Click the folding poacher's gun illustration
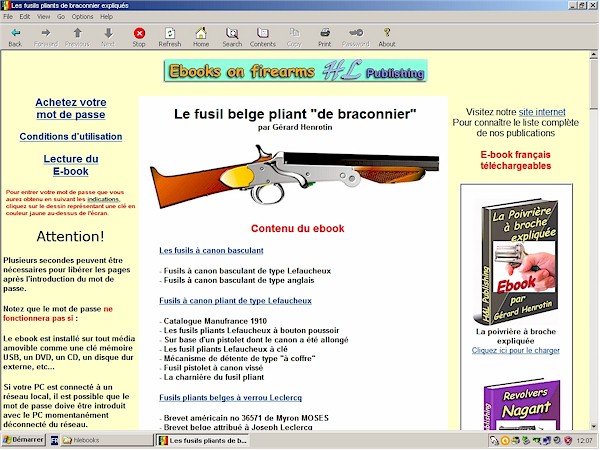 coord(294,176)
